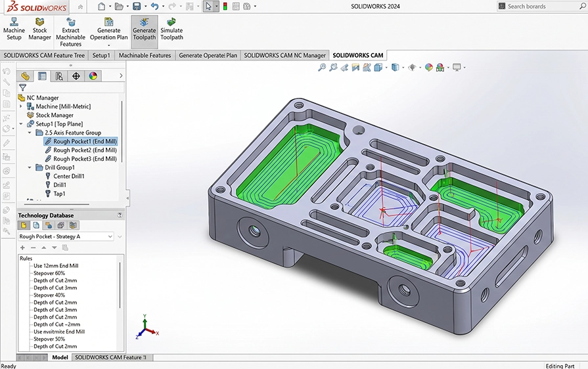This screenshot has width=588, height=369.
Task: Select the Model bottom tab
Action: click(x=60, y=357)
